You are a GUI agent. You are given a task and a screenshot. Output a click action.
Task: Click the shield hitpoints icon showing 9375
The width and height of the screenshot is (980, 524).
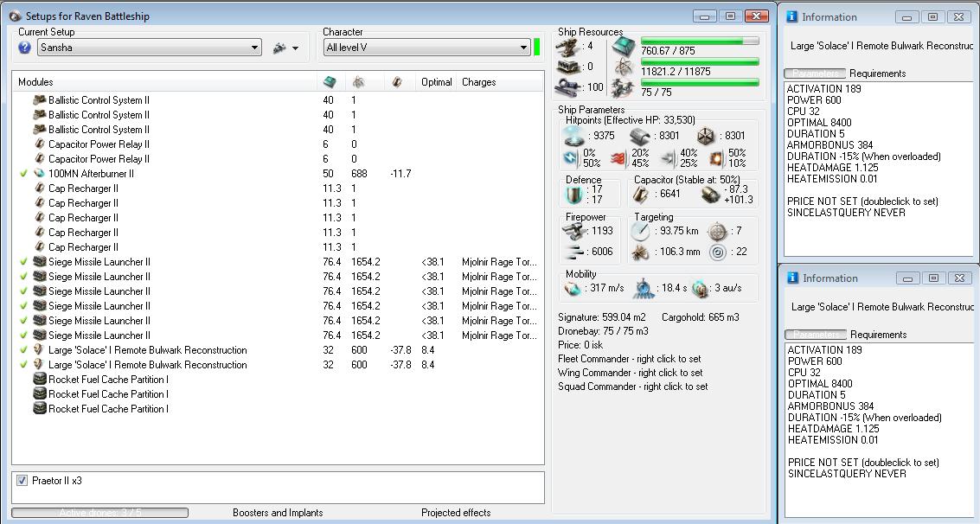tap(573, 137)
